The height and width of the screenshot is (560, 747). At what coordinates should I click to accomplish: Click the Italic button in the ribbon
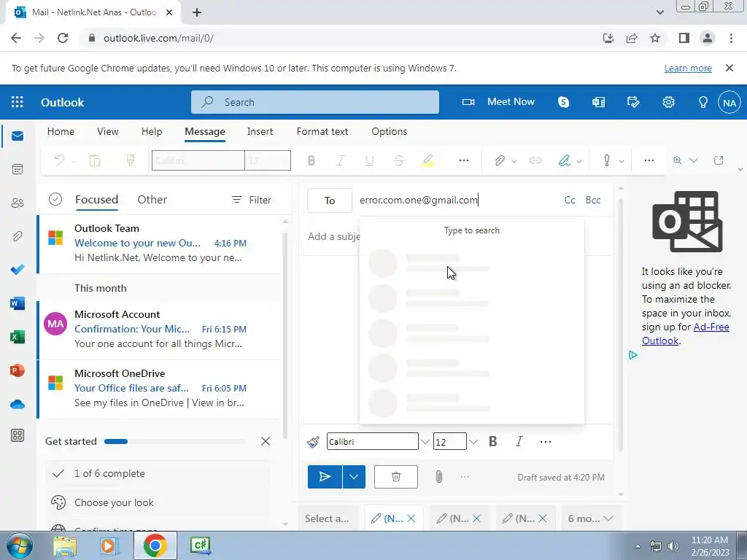click(x=340, y=160)
